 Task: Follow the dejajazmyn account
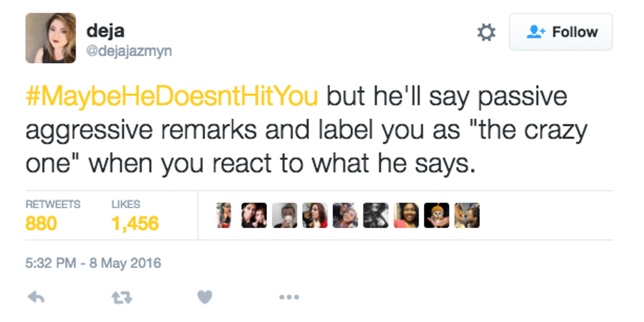point(561,32)
